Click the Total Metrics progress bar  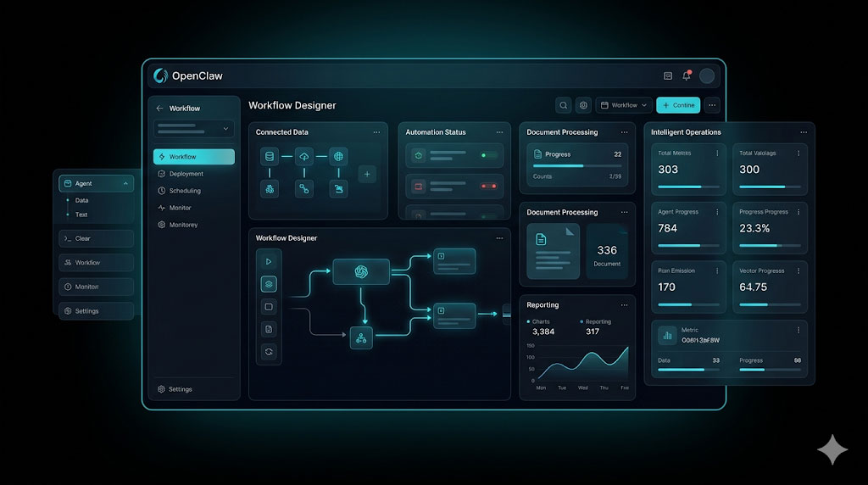coord(691,187)
